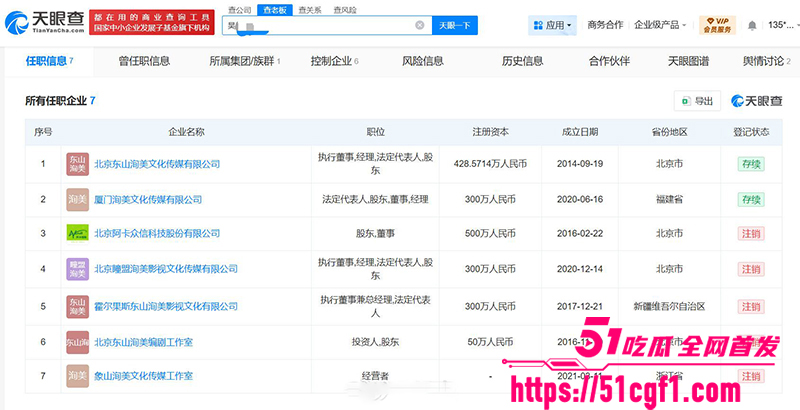Open 厦门洵美文化传媒有限公司 link
800x410 pixels.
click(x=148, y=199)
